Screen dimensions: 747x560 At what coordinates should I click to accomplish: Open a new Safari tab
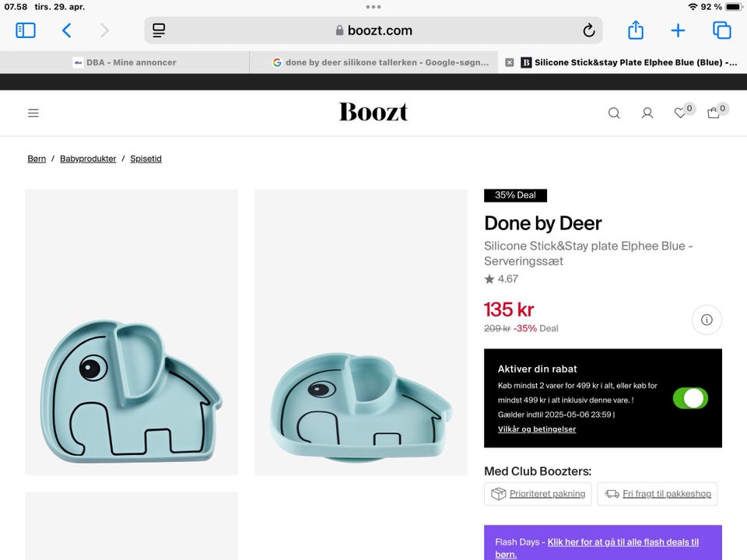[x=678, y=30]
